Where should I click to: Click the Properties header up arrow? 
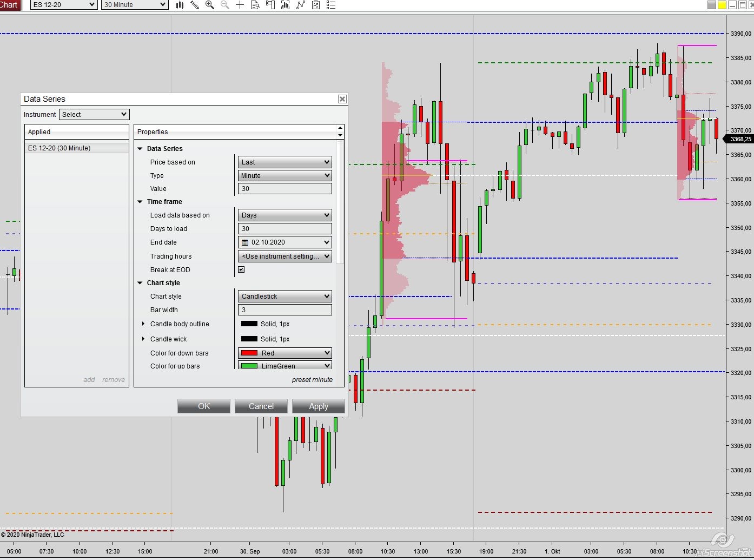pyautogui.click(x=340, y=128)
